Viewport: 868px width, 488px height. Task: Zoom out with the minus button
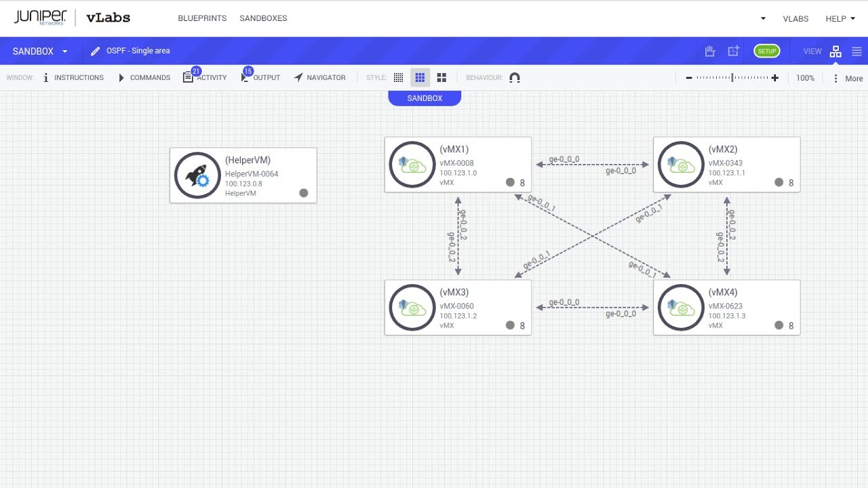[689, 78]
